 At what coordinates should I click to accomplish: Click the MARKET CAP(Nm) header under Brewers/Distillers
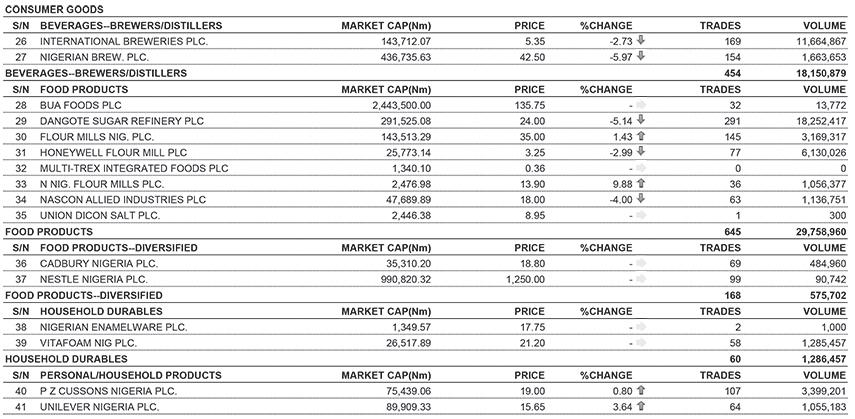point(386,26)
